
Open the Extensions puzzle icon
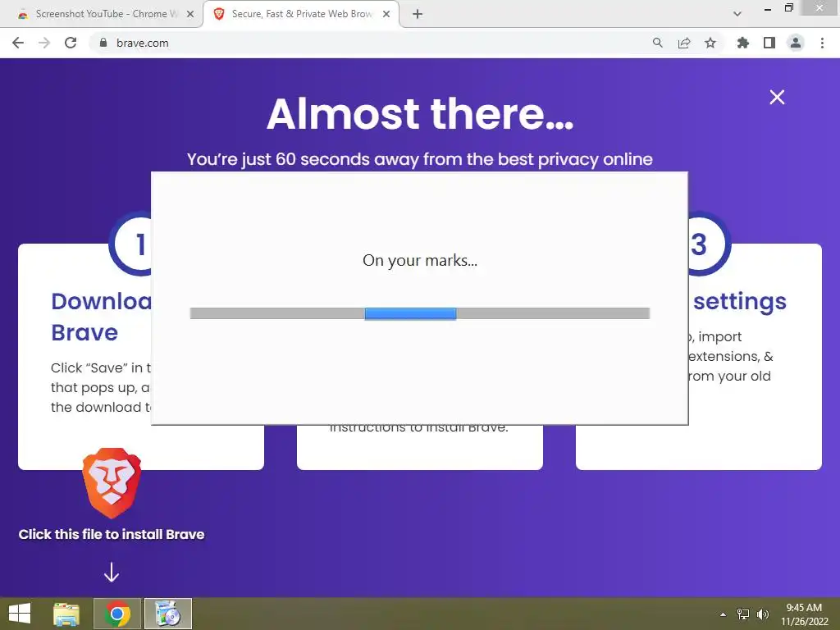(x=743, y=43)
